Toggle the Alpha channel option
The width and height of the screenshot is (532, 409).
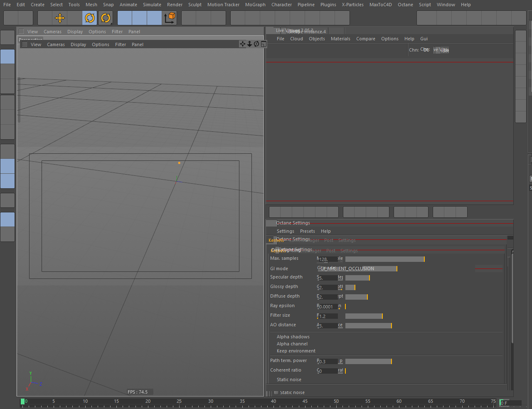pyautogui.click(x=292, y=344)
